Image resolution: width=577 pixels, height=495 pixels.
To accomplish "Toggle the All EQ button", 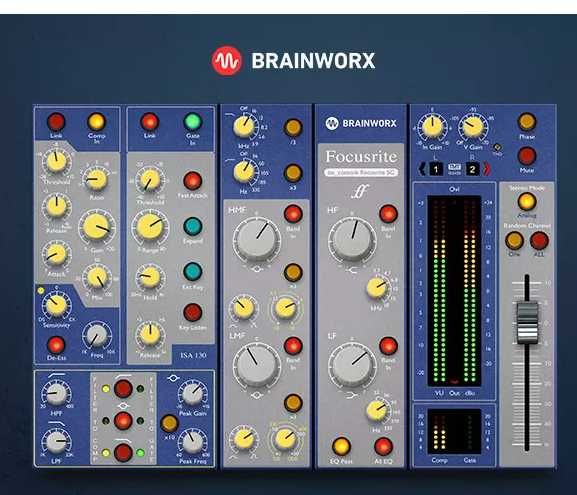I will [x=383, y=446].
